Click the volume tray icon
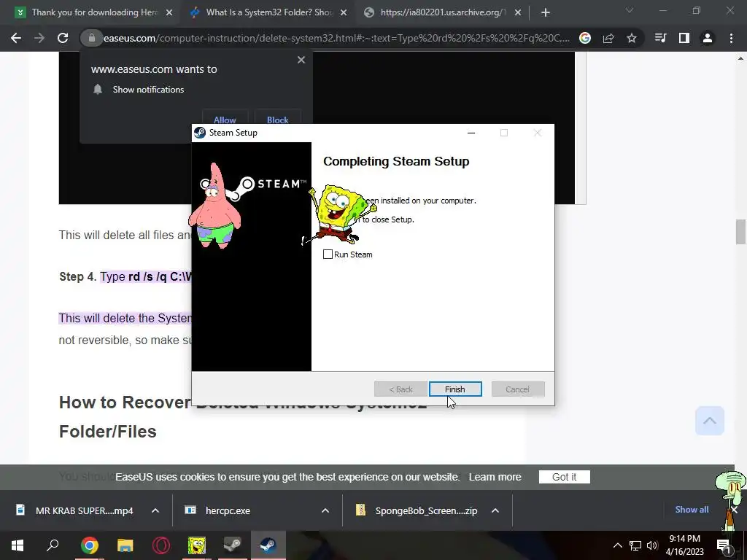Viewport: 747px width, 560px height. point(652,545)
